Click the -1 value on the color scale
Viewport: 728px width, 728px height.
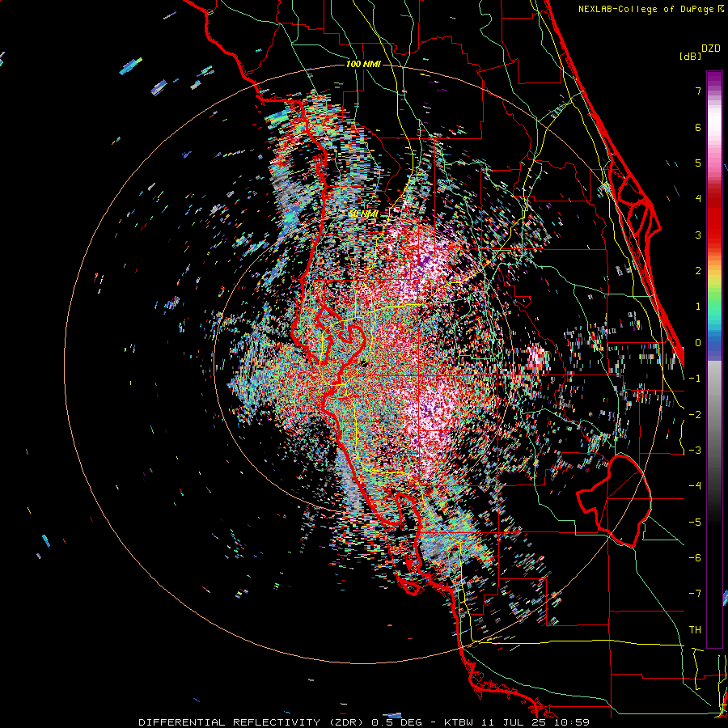pos(695,379)
